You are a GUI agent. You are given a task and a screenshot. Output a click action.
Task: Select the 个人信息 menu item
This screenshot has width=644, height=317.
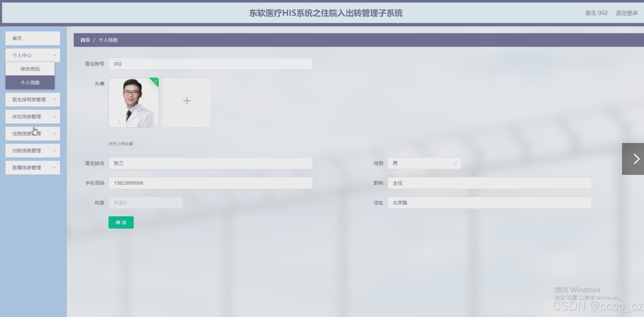point(30,83)
